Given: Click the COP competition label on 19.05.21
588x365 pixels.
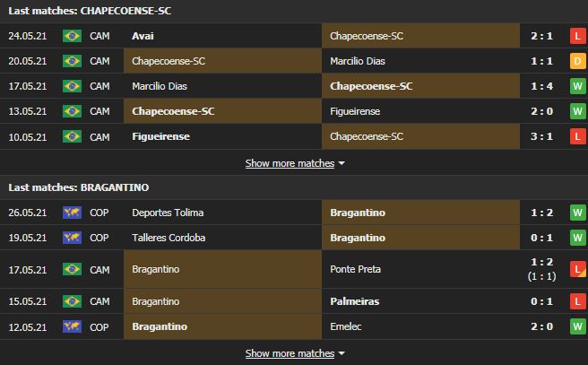Looking at the screenshot, I should 99,238.
